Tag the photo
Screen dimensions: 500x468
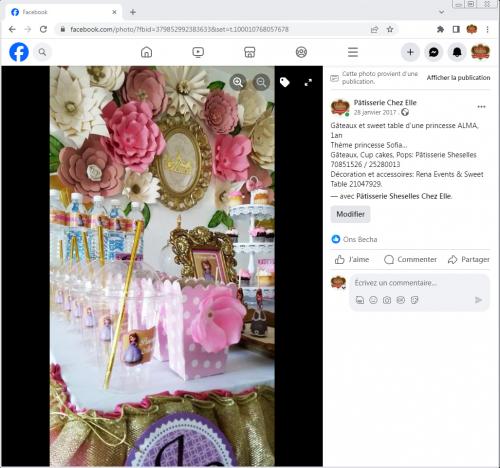(x=285, y=82)
